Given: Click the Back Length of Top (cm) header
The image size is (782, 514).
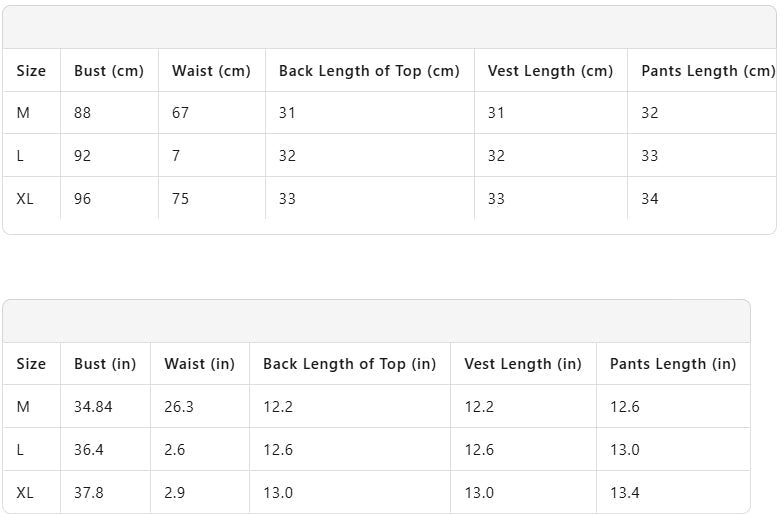Looking at the screenshot, I should click(369, 71).
